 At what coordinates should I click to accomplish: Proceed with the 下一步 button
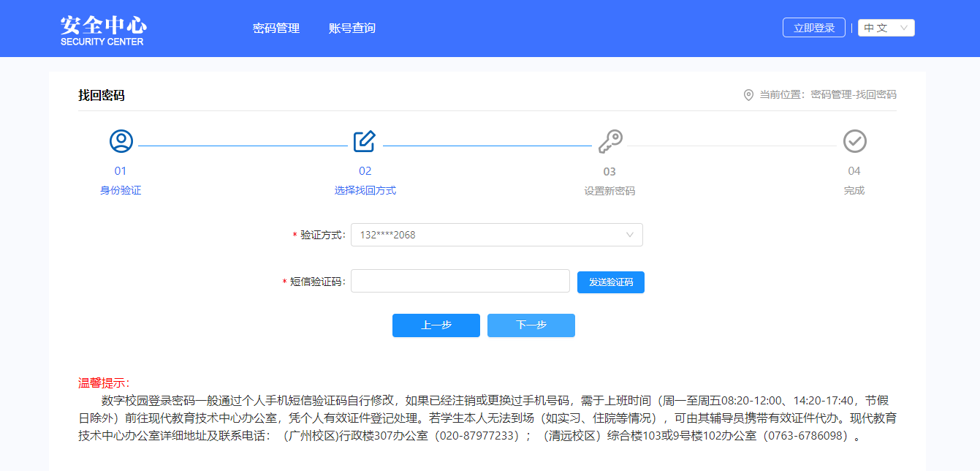(531, 325)
